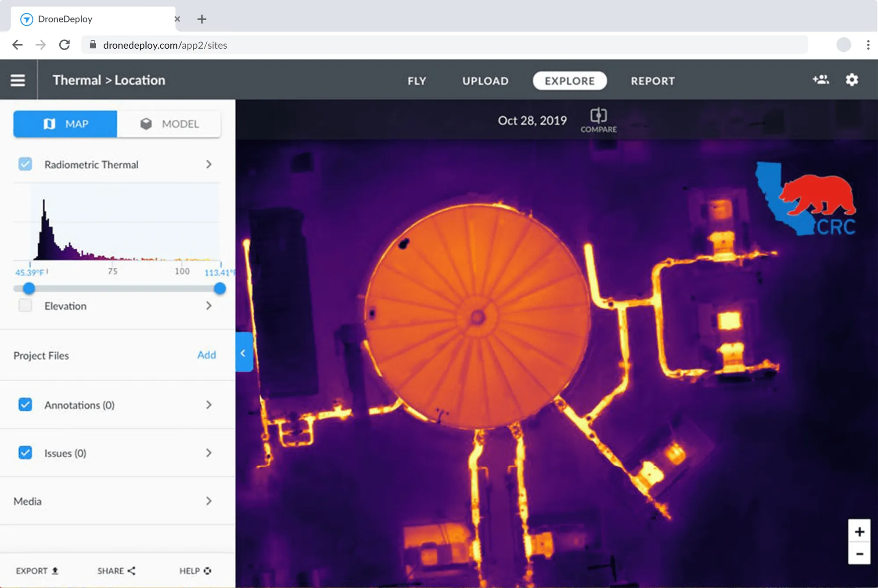Viewport: 878px width, 588px height.
Task: Open the hamburger menu icon
Action: (x=18, y=80)
